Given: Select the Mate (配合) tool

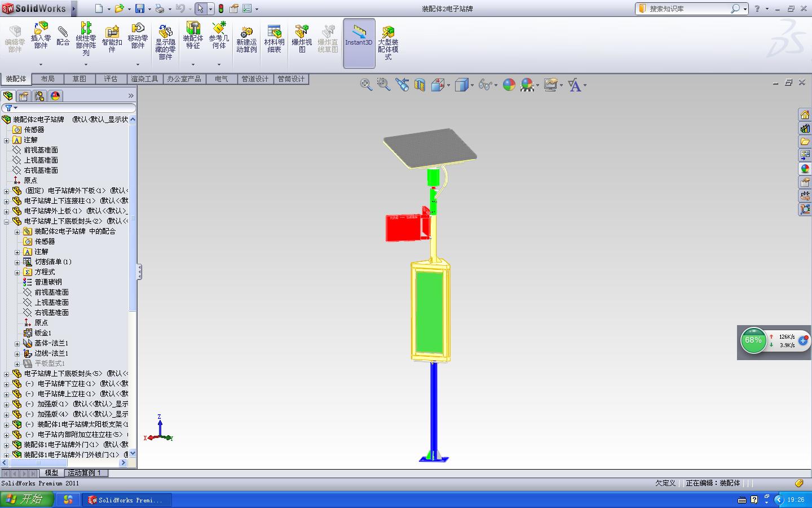Looking at the screenshot, I should pyautogui.click(x=63, y=35).
